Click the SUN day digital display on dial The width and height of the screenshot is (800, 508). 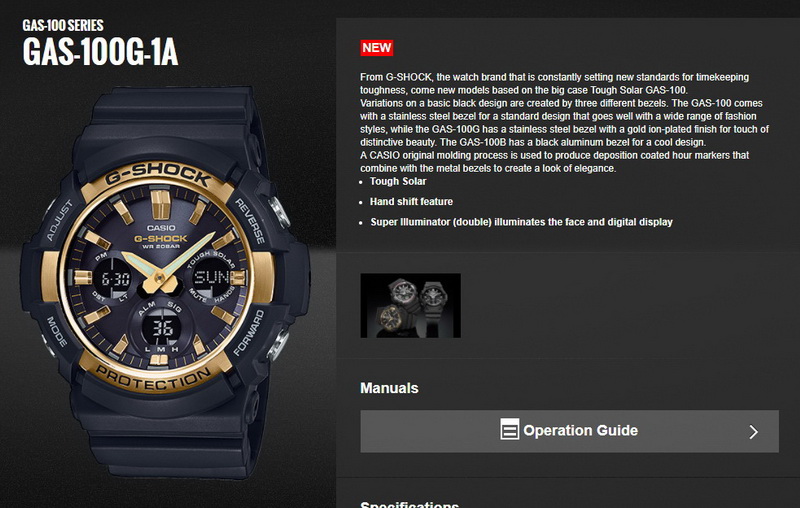(211, 278)
